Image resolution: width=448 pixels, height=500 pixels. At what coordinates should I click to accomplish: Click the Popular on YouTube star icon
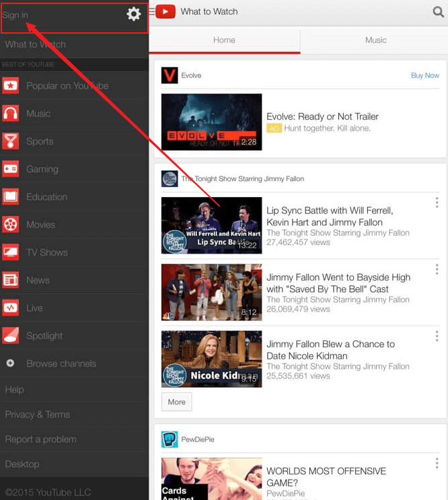click(x=10, y=85)
